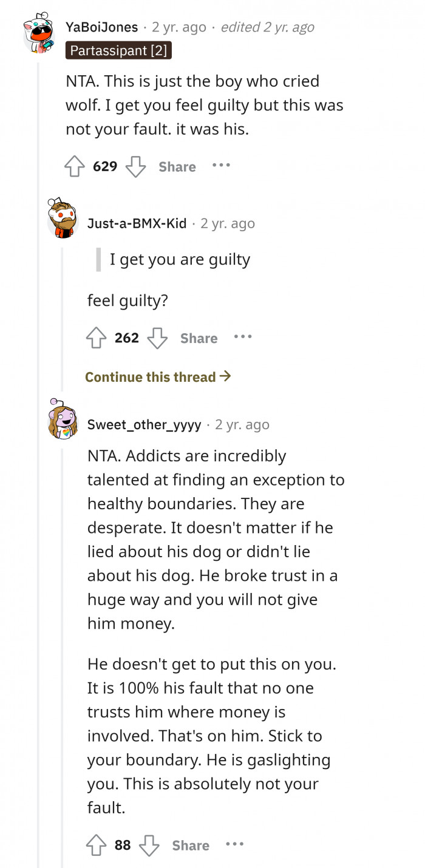Image resolution: width=425 pixels, height=868 pixels.
Task: Open the ellipsis menu on YaBoiJones's comment
Action: 222,165
